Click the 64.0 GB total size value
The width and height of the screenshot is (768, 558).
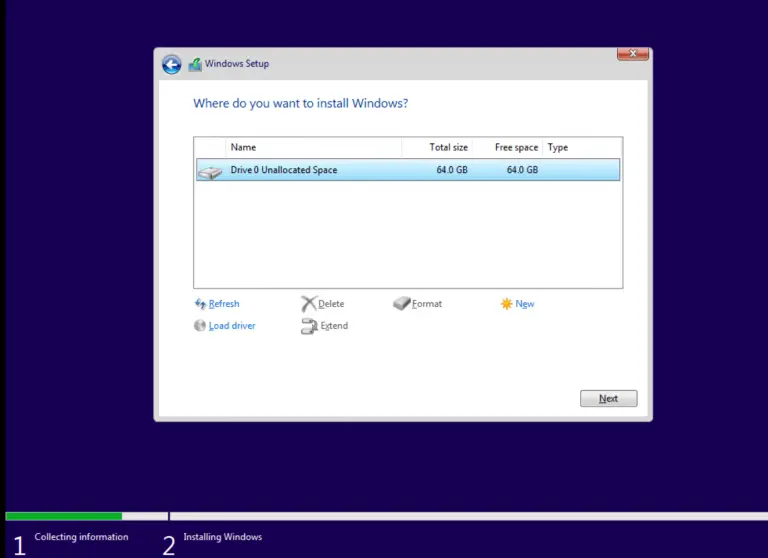pyautogui.click(x=452, y=170)
